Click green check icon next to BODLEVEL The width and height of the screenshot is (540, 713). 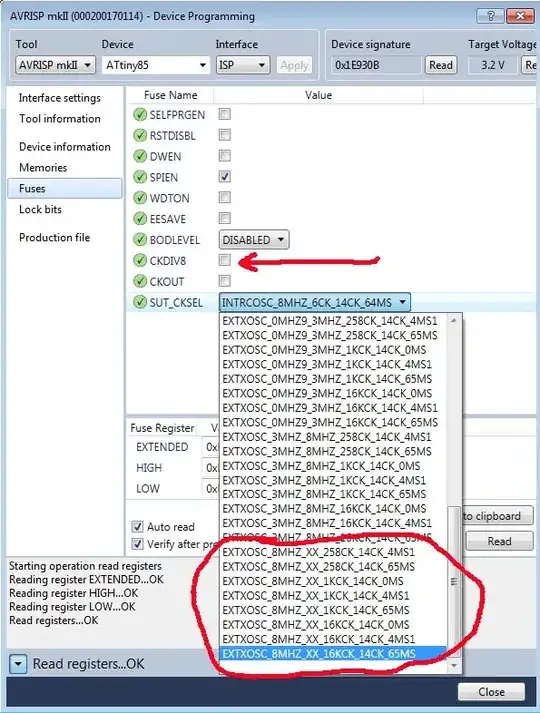pyautogui.click(x=140, y=240)
